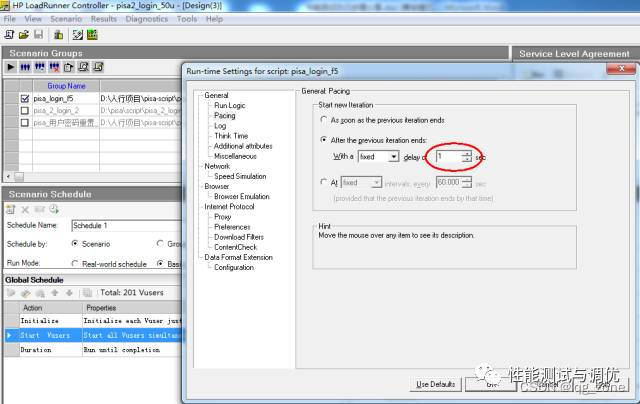Open the Scenario menu
This screenshot has height=404, width=640.
[66, 19]
